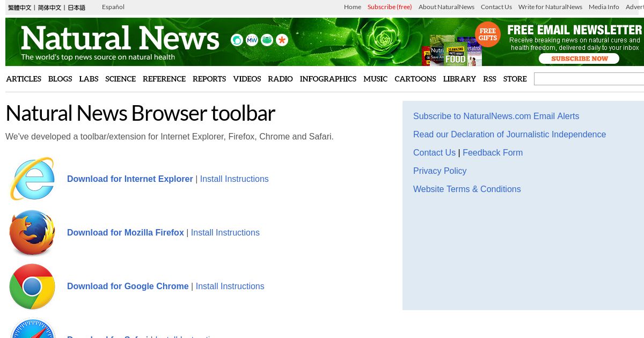Click Write for NaturalNews link
The image size is (644, 338).
pyautogui.click(x=550, y=7)
